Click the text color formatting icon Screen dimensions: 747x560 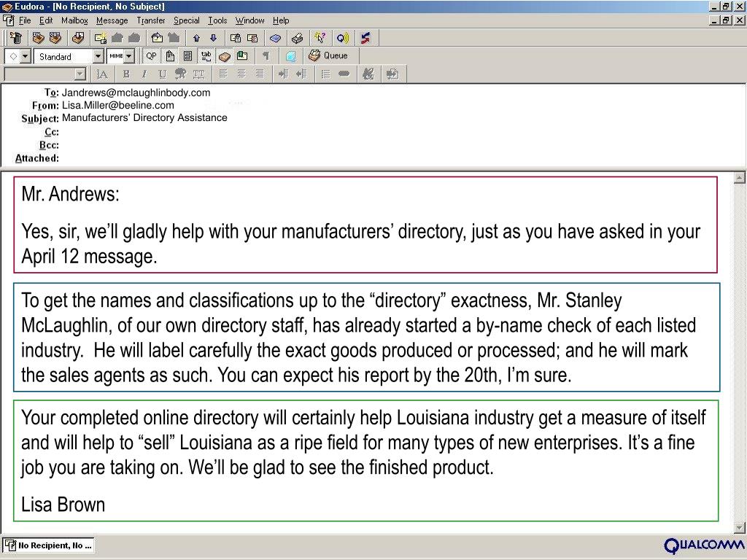click(181, 74)
